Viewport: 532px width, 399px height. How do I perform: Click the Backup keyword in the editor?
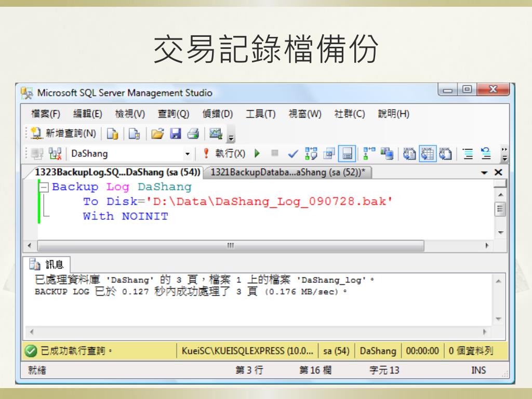coord(75,187)
